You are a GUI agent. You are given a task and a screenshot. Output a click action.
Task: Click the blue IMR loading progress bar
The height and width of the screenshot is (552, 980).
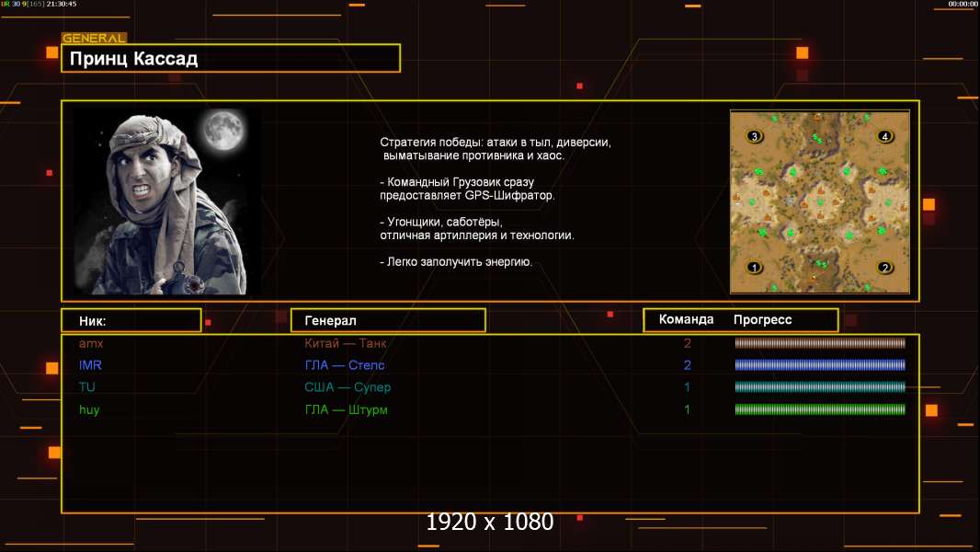(x=820, y=365)
